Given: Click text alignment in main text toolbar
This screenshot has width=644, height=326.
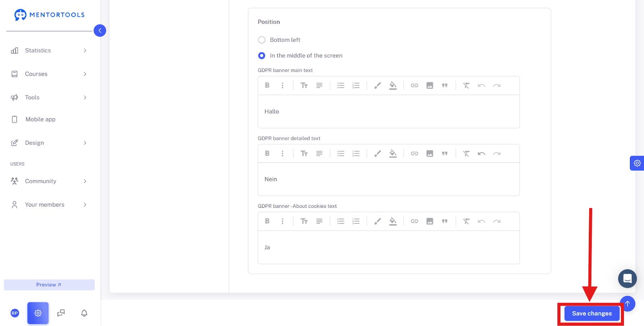Looking at the screenshot, I should pyautogui.click(x=319, y=85).
